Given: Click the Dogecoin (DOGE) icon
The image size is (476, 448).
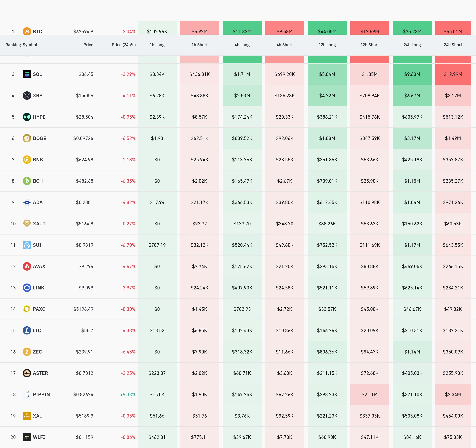Looking at the screenshot, I should pyautogui.click(x=27, y=138).
